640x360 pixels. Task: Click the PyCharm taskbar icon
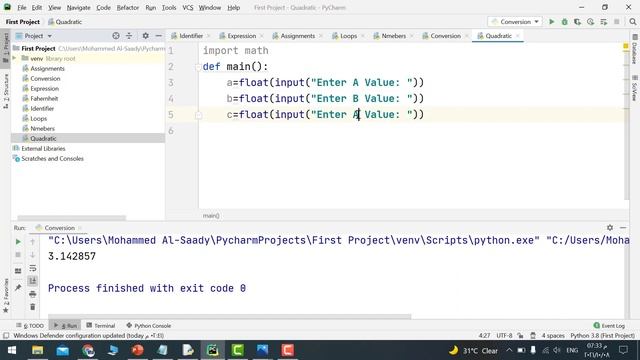[x=212, y=350]
